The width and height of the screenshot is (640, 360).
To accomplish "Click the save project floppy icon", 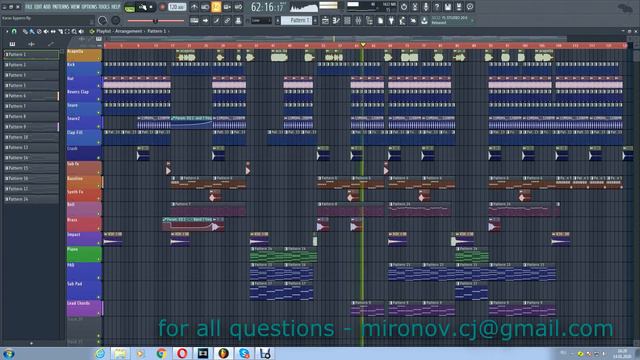I will point(448,7).
